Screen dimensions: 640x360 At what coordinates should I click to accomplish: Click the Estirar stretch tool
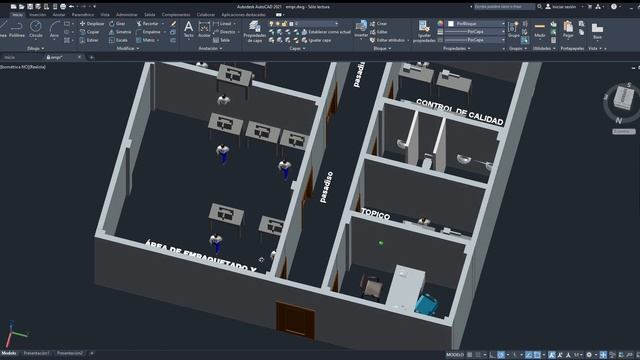coord(89,40)
